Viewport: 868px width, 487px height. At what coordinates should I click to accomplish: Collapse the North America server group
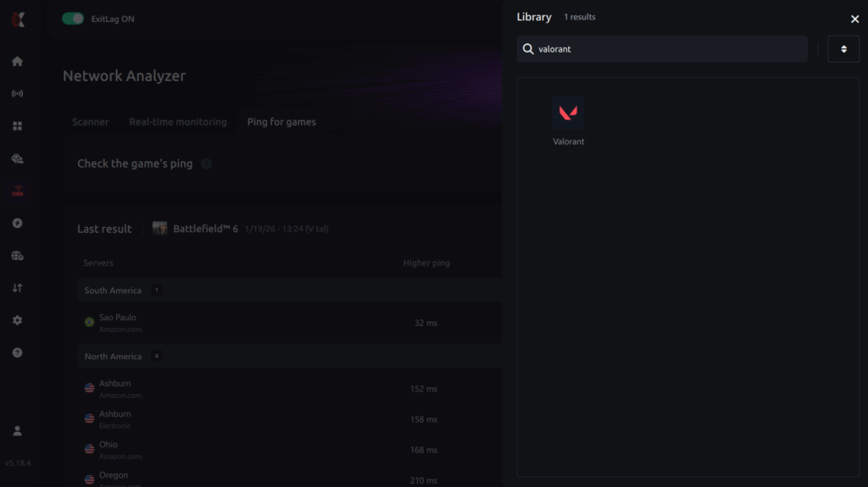pyautogui.click(x=290, y=356)
